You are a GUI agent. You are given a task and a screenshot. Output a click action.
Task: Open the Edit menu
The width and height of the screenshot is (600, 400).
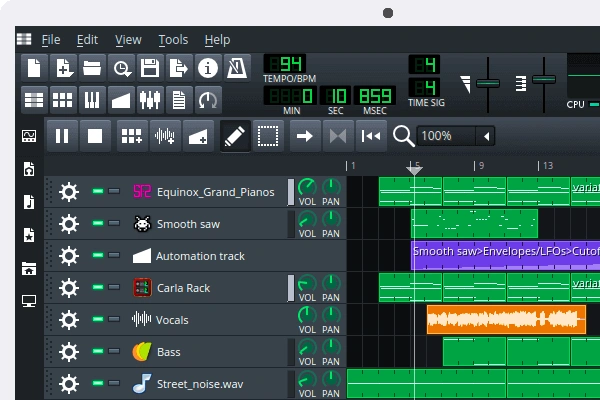[87, 40]
